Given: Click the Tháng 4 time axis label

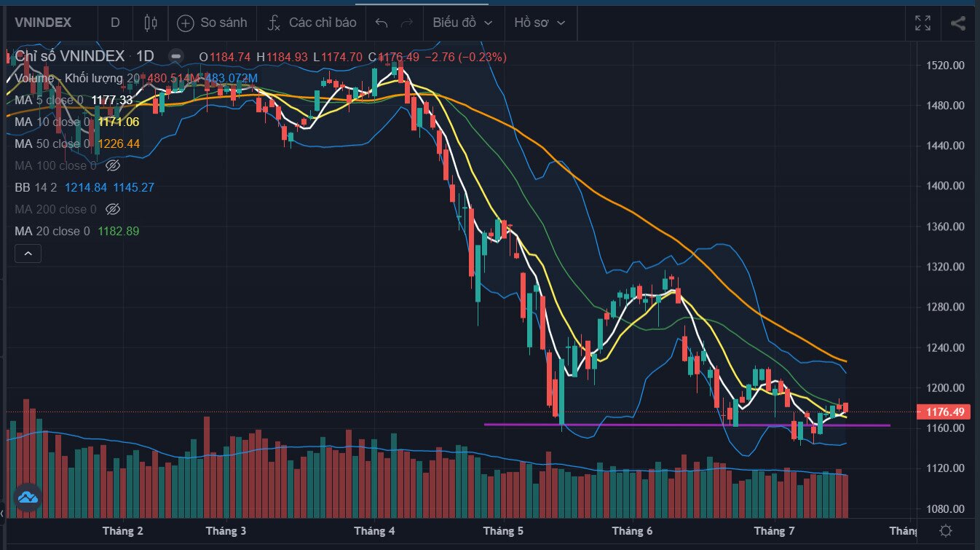Looking at the screenshot, I should pyautogui.click(x=374, y=531).
